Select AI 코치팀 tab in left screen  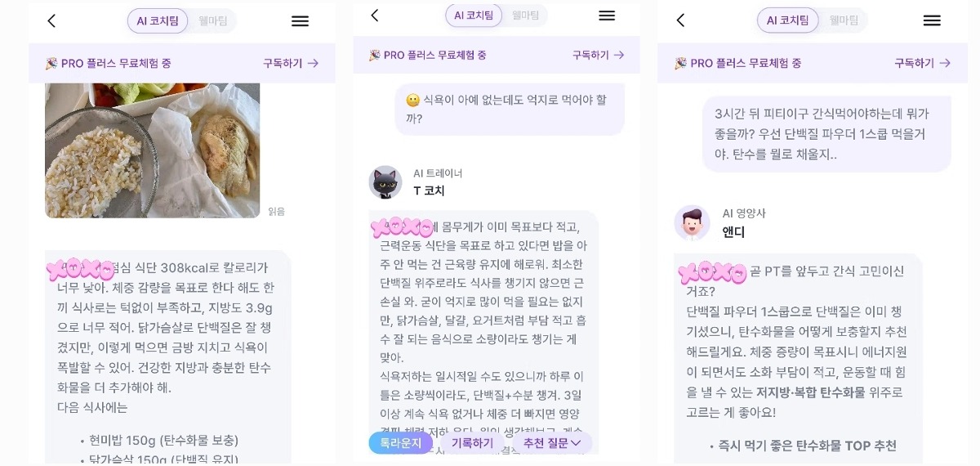[158, 21]
